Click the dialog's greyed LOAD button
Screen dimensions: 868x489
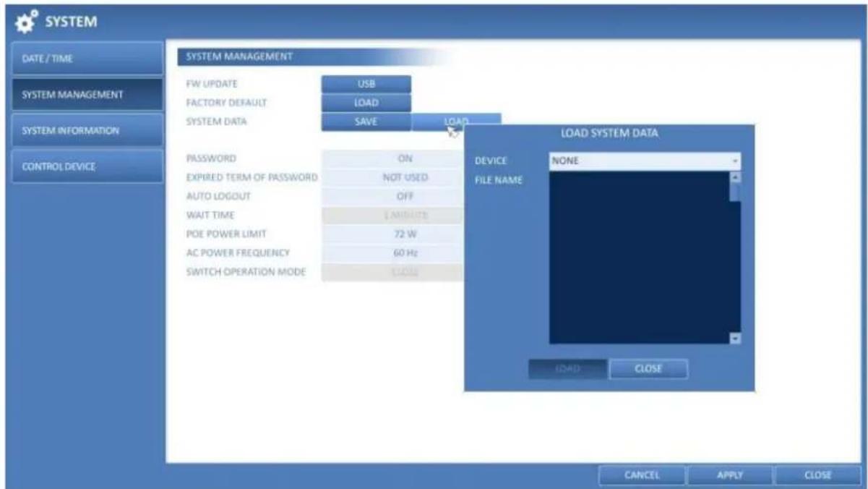pos(568,369)
